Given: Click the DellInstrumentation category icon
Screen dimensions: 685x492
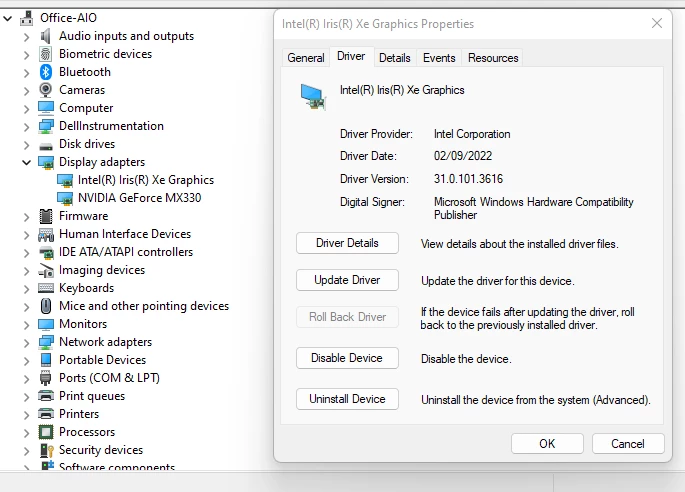Looking at the screenshot, I should (45, 126).
